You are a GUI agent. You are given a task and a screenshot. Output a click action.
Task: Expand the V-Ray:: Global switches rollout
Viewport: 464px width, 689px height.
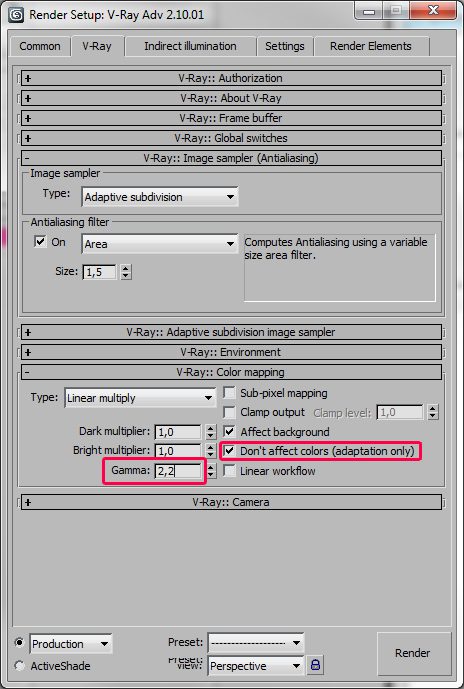pos(232,138)
